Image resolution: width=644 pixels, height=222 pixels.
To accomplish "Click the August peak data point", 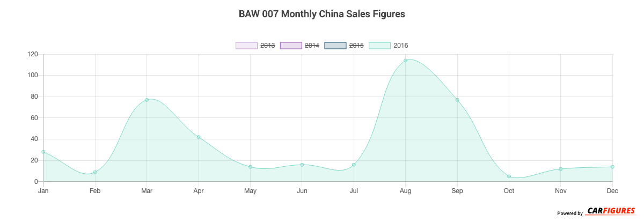I will [406, 61].
